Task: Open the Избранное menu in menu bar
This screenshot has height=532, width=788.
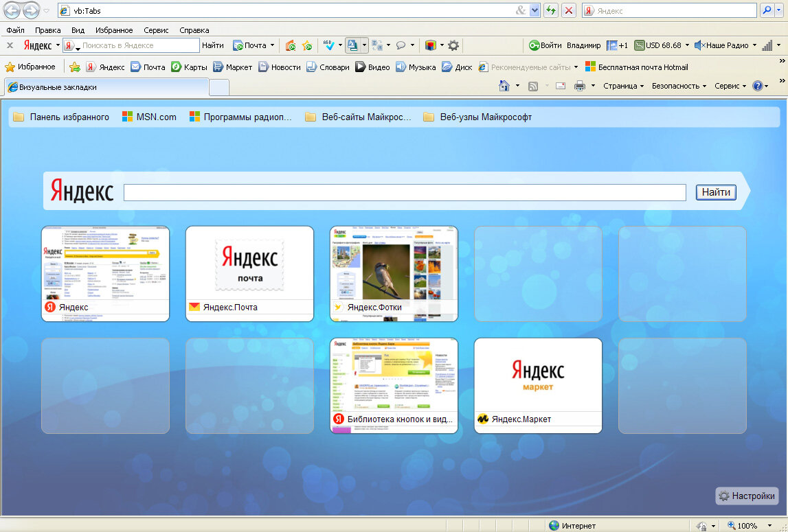Action: [114, 30]
